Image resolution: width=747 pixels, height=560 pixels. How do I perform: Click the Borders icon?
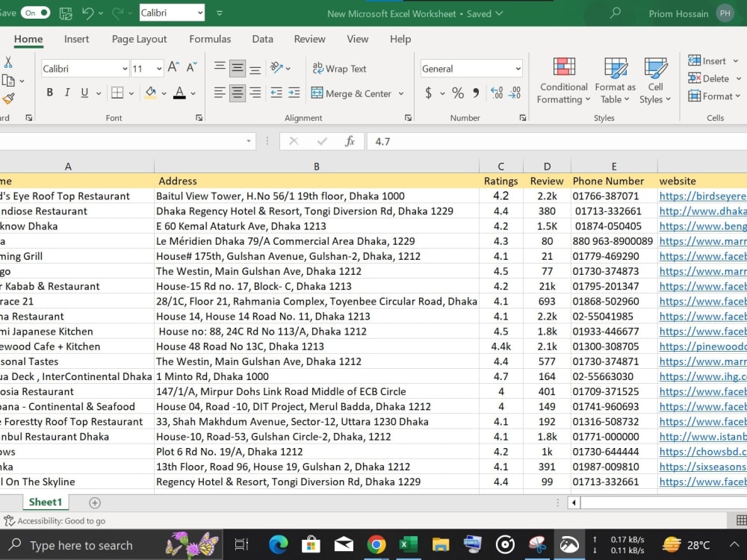(x=117, y=93)
